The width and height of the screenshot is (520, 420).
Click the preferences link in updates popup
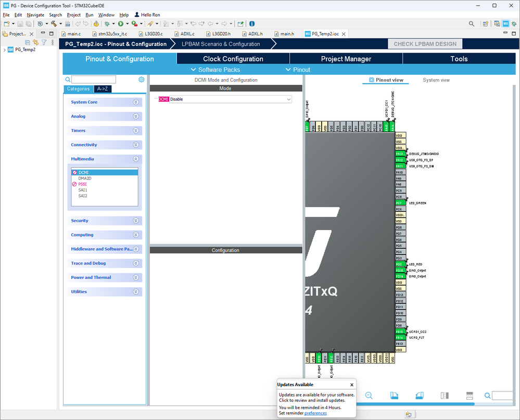(x=315, y=413)
